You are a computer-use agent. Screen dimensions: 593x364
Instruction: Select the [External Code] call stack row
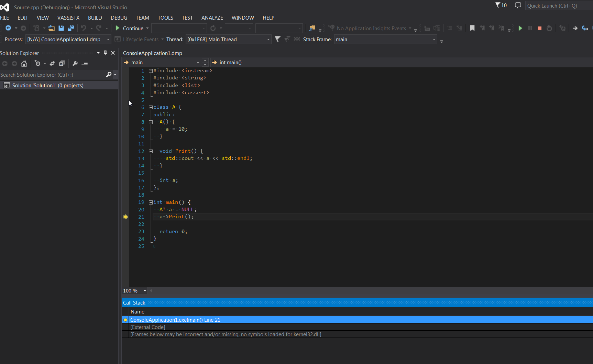pos(358,327)
